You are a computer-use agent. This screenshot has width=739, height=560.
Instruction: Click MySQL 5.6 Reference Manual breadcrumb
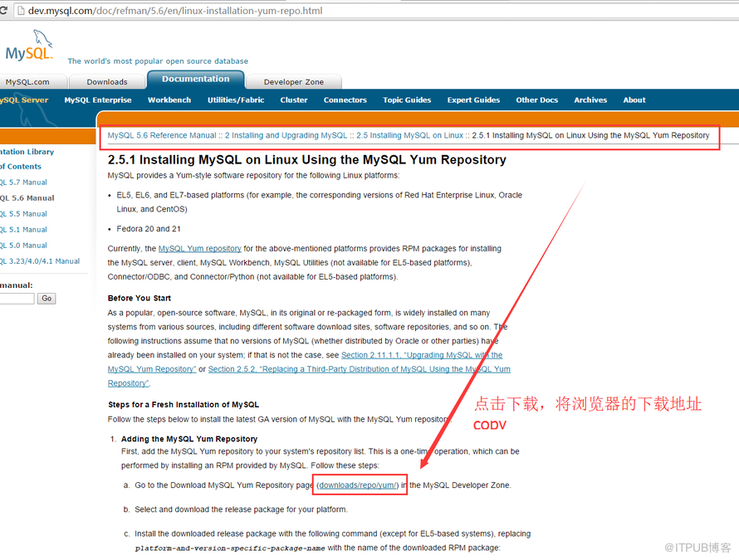coord(162,135)
